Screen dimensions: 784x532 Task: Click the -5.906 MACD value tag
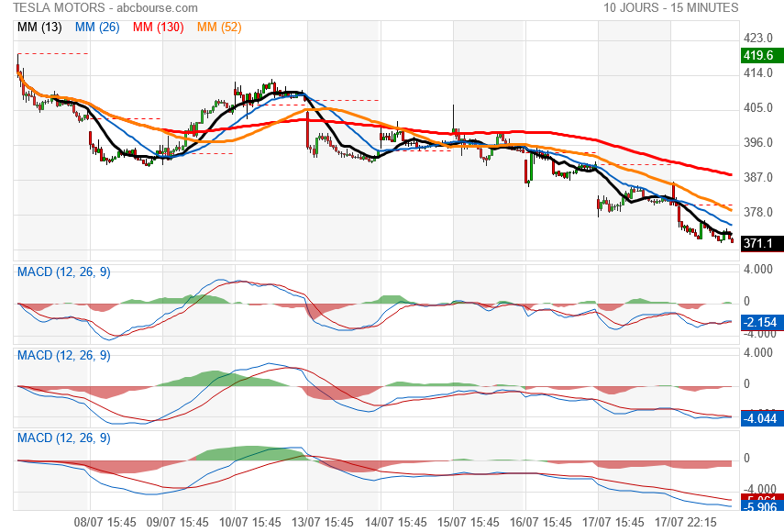pyautogui.click(x=762, y=506)
